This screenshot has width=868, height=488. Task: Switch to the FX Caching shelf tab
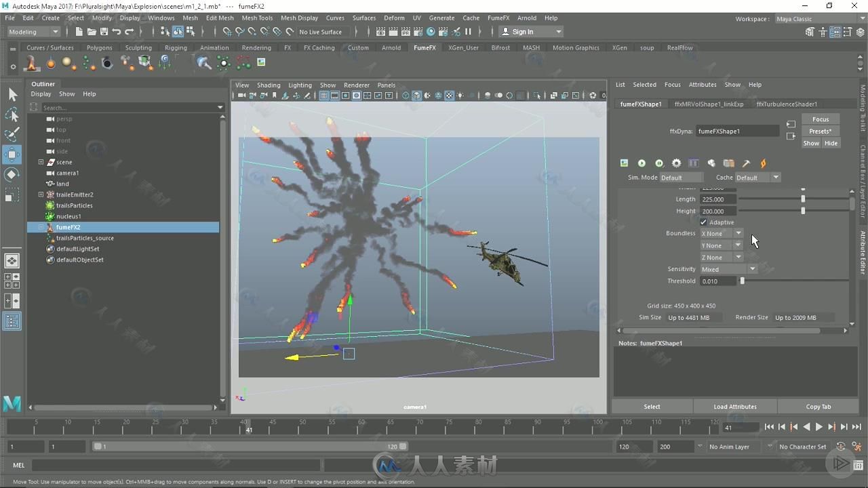[x=319, y=48]
